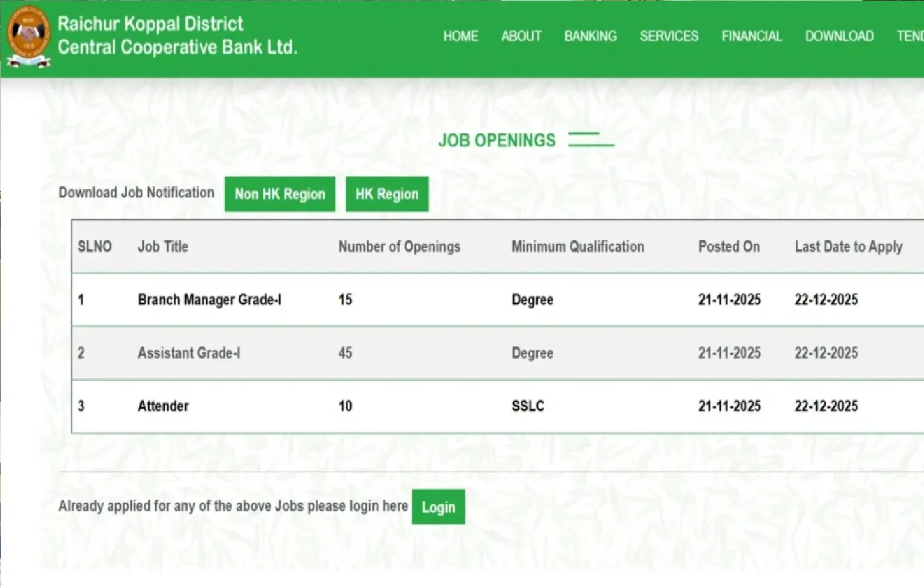
Task: Download the HK Region job notification
Action: [386, 194]
